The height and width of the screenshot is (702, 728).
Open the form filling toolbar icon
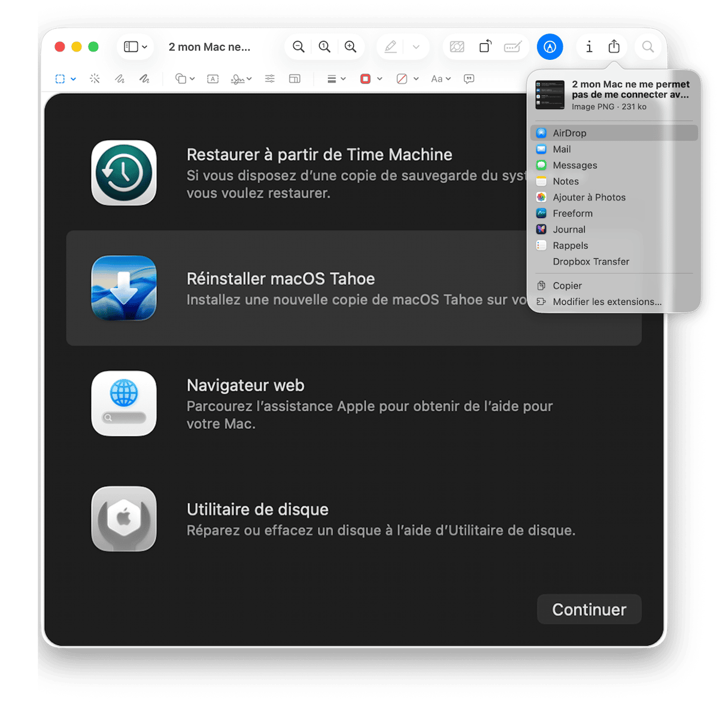[513, 47]
